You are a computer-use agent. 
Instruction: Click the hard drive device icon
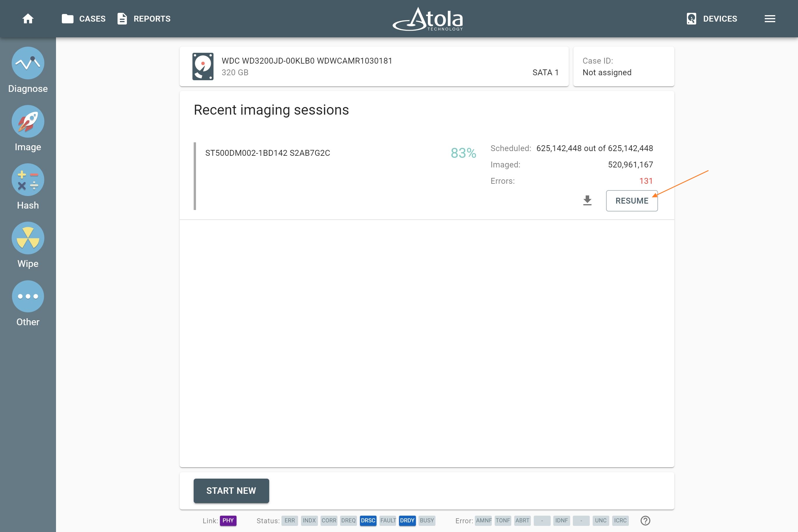(203, 66)
